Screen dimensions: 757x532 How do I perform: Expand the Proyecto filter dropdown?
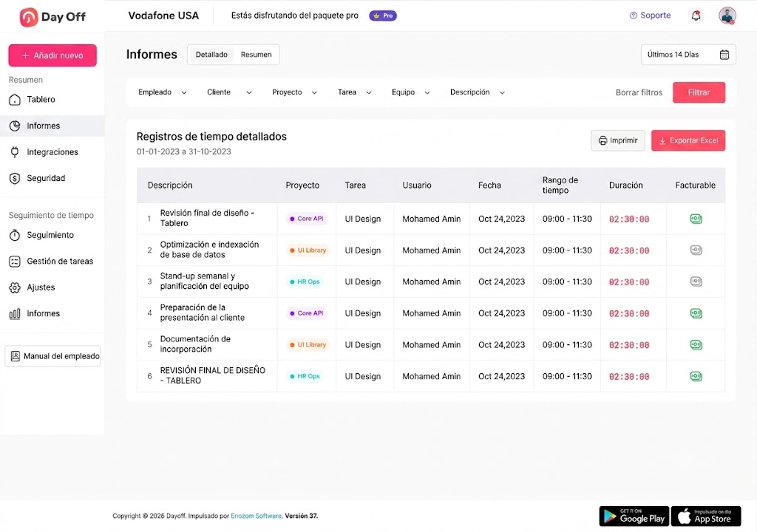(x=294, y=92)
